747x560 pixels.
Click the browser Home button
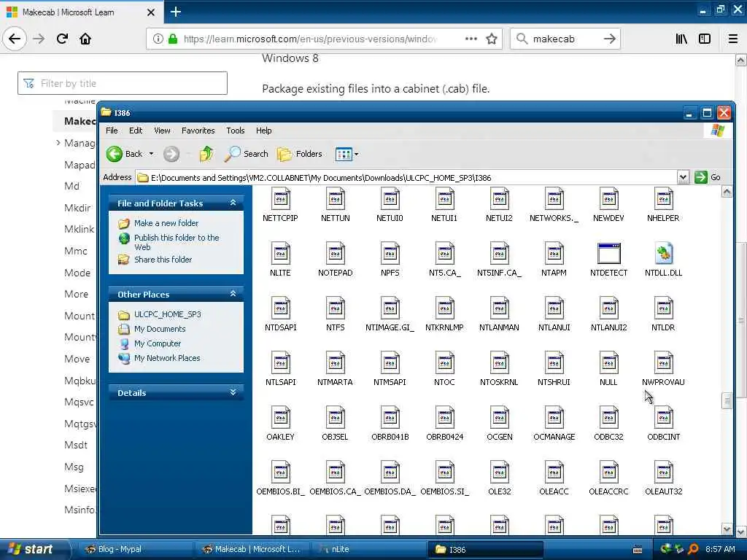85,39
